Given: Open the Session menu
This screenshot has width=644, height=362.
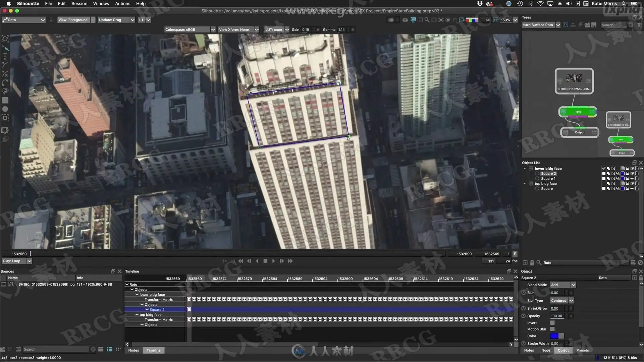Looking at the screenshot, I should (79, 4).
